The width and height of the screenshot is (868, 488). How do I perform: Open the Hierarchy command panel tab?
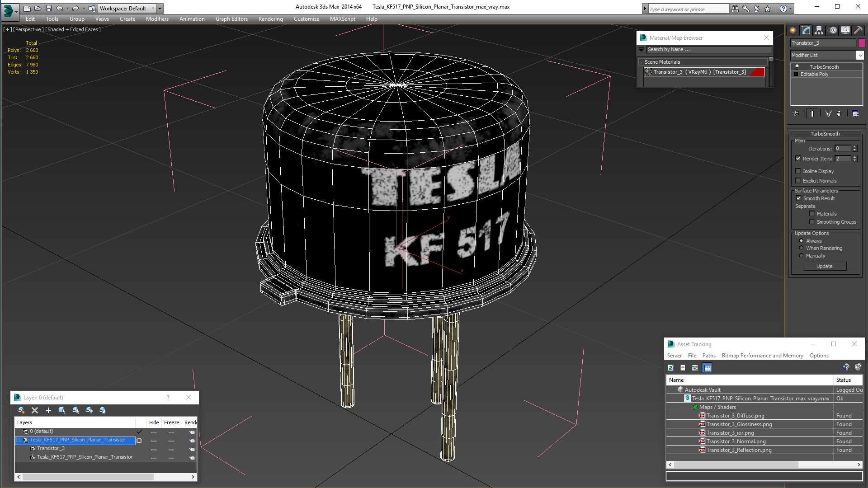coord(819,30)
